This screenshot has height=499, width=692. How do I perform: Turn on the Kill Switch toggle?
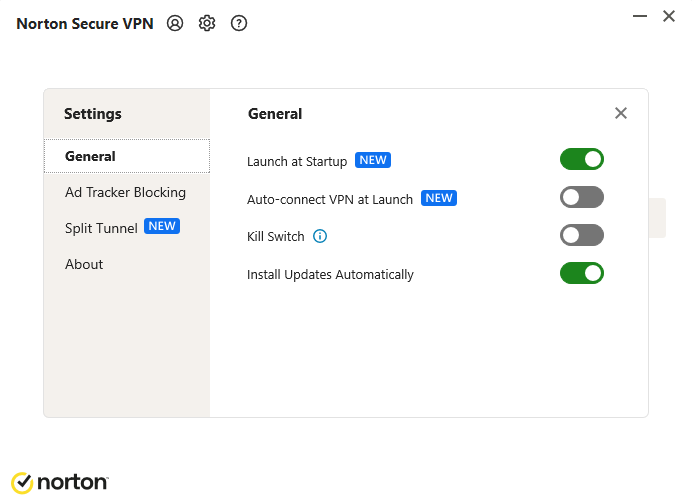582,235
